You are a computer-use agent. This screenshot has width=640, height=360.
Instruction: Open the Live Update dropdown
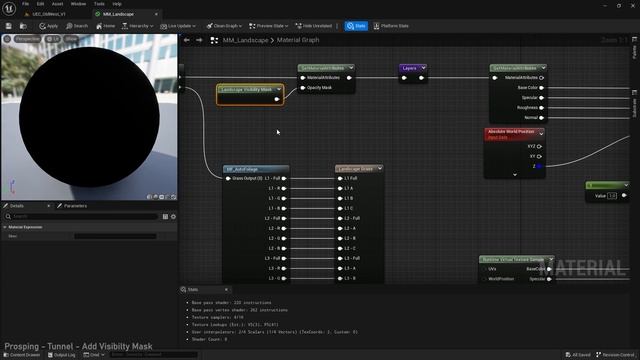click(178, 26)
